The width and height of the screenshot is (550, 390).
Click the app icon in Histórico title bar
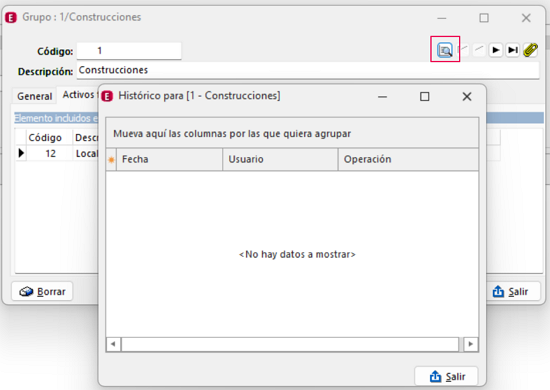107,96
